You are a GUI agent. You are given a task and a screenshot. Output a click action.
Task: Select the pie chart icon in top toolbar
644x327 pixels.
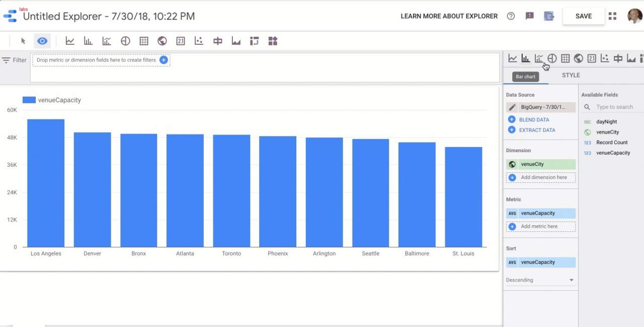(x=125, y=41)
